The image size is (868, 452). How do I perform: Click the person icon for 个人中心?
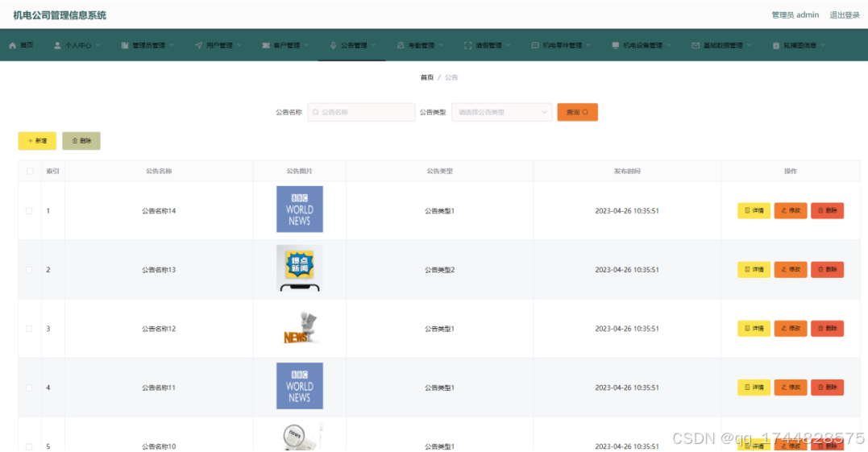(57, 45)
